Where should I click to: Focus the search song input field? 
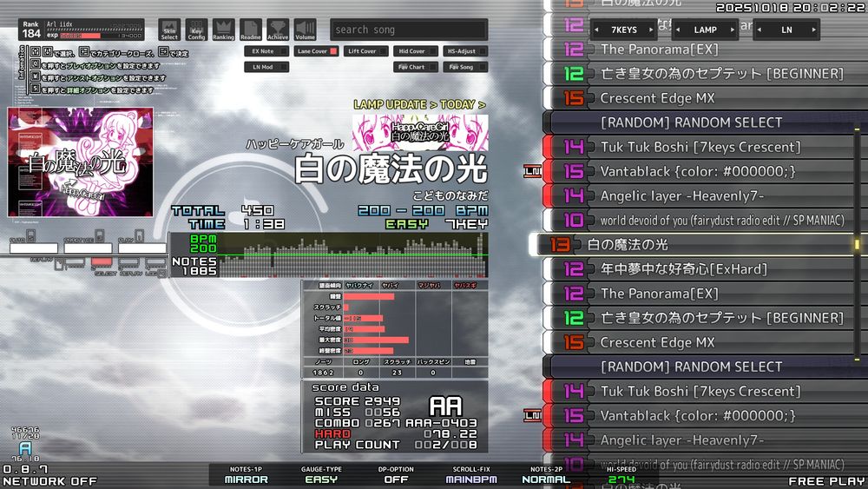click(409, 30)
